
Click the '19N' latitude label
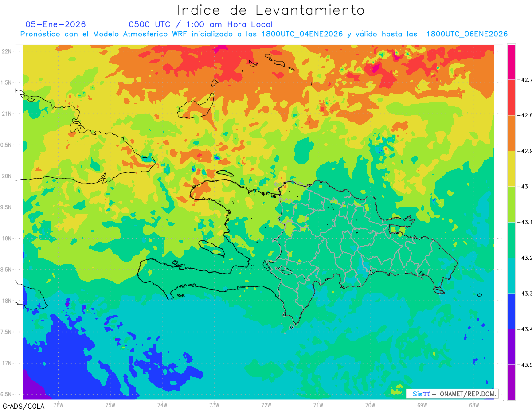[x=7, y=238]
